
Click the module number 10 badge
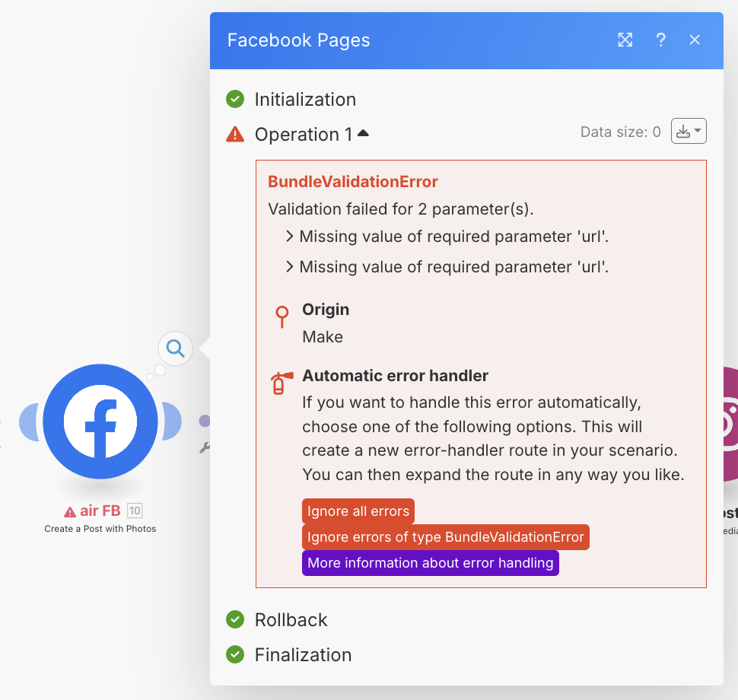click(135, 511)
